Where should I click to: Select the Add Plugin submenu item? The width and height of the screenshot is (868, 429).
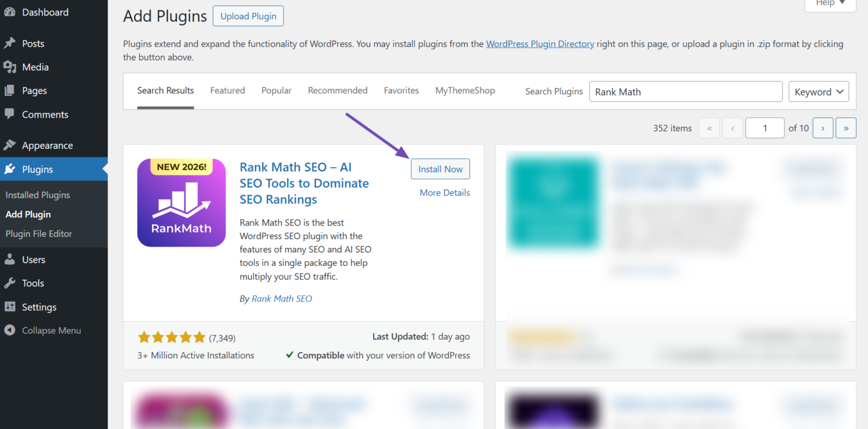point(28,214)
